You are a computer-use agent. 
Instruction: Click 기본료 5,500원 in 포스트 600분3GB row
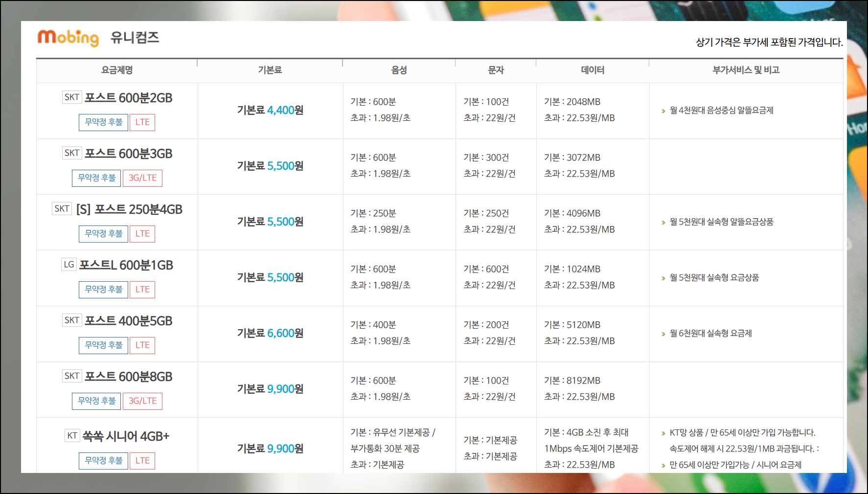tap(270, 166)
